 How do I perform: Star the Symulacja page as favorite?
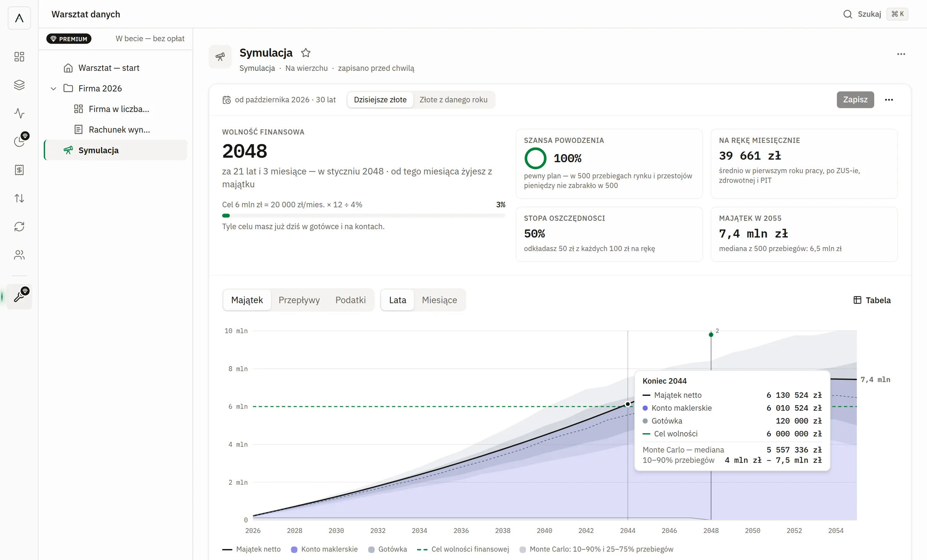[x=306, y=53]
